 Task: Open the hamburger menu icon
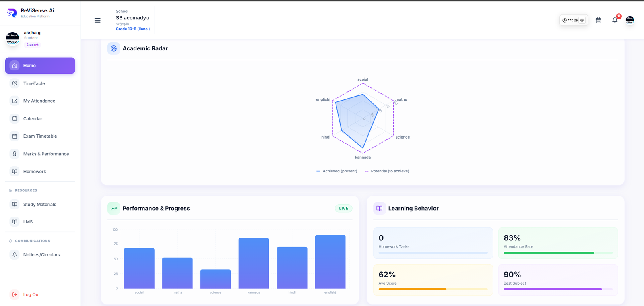(x=97, y=20)
